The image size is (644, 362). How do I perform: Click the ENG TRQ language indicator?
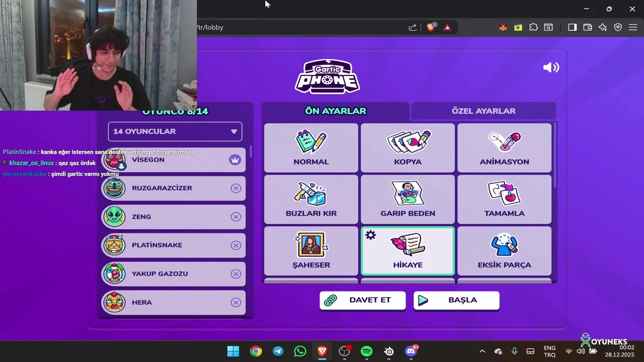click(x=549, y=351)
